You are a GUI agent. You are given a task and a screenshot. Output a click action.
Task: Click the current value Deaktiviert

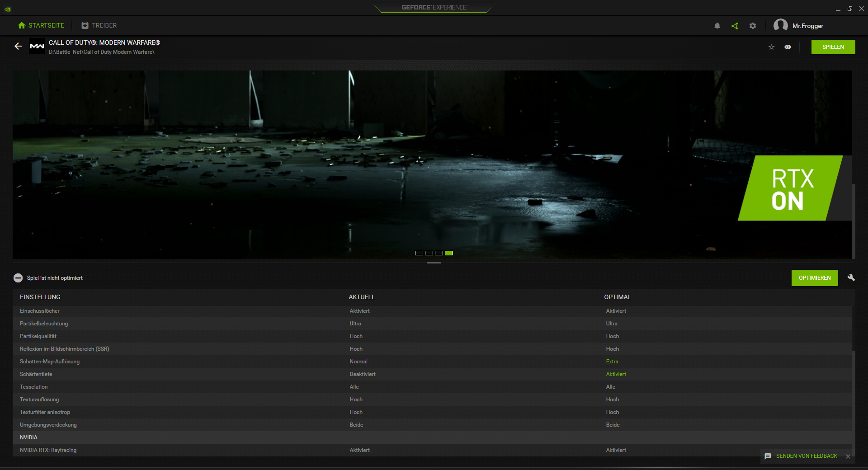tap(363, 374)
